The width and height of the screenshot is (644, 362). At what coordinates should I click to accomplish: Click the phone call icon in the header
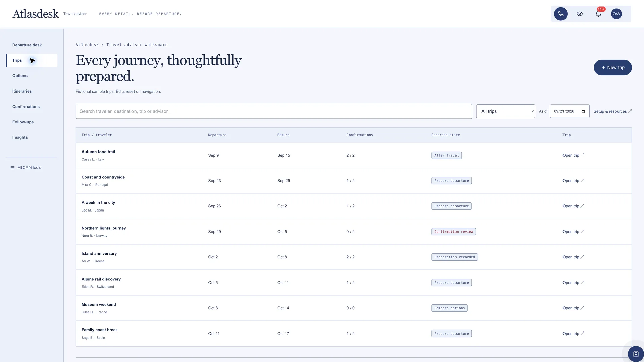pos(560,14)
